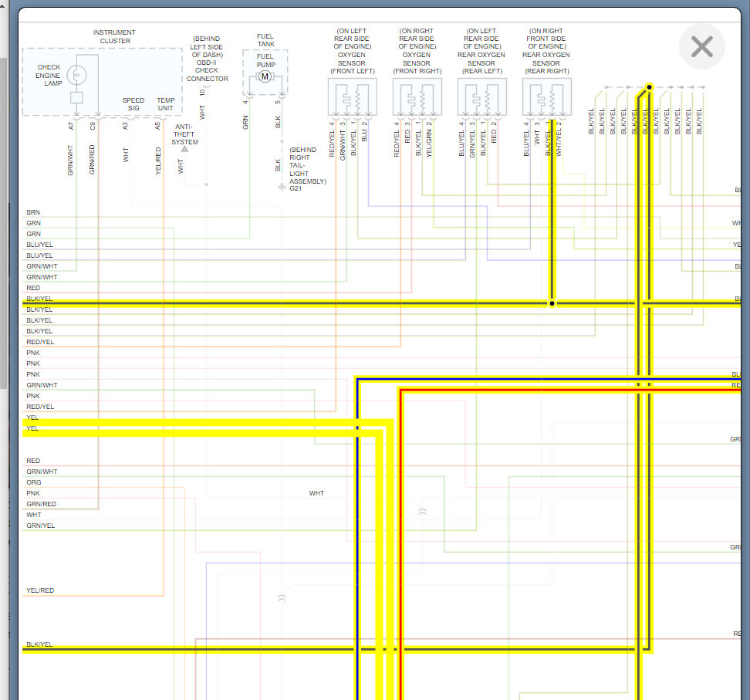Click the anti-theft system arrow symbol
Viewport: 750px width, 700px height.
pyautogui.click(x=184, y=149)
